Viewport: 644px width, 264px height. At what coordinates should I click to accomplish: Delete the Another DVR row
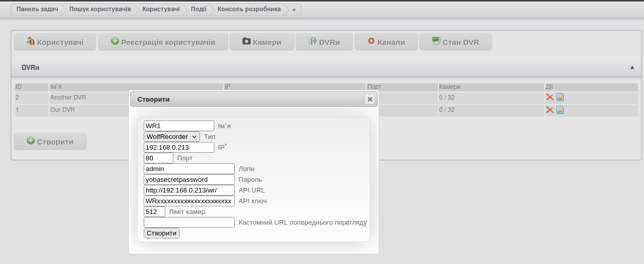coord(550,97)
